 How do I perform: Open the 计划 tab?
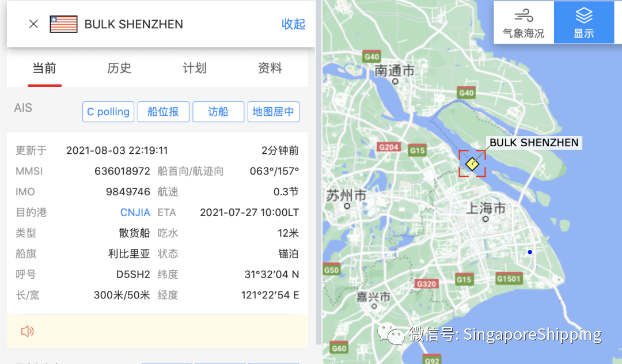click(x=195, y=68)
